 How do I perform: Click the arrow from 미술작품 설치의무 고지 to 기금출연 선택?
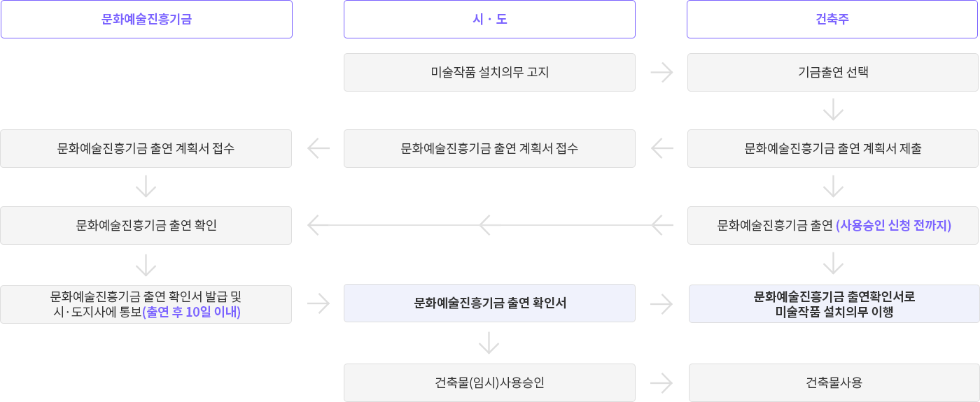(x=661, y=73)
